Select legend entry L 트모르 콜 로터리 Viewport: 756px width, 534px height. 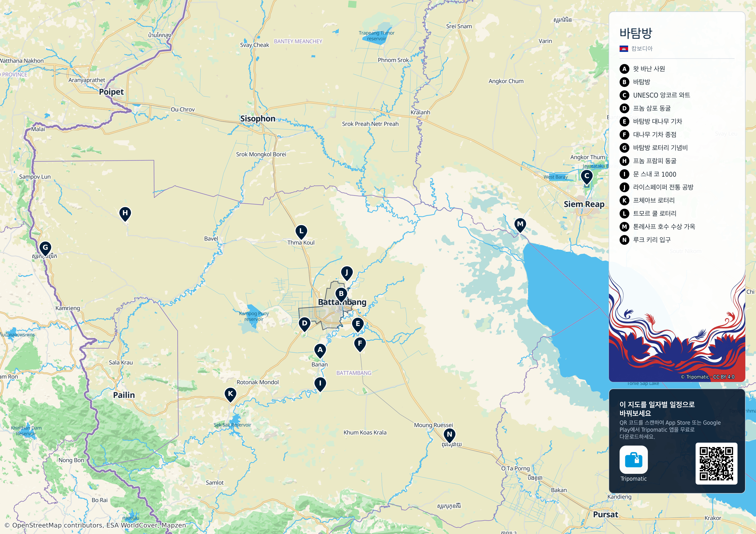point(648,213)
